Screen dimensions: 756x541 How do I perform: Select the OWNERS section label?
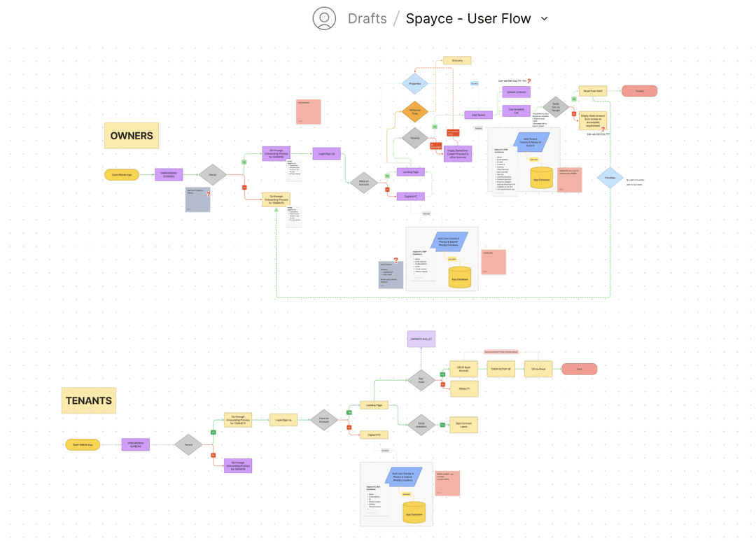132,136
